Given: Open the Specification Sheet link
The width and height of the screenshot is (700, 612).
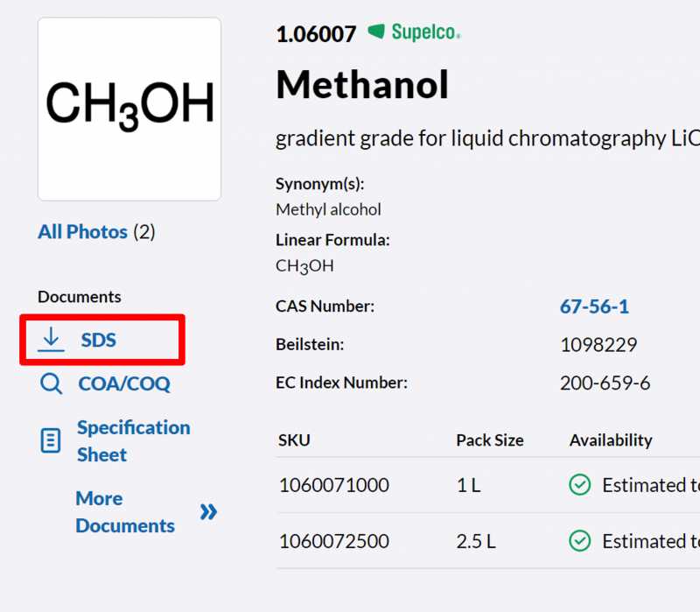Looking at the screenshot, I should (x=133, y=440).
